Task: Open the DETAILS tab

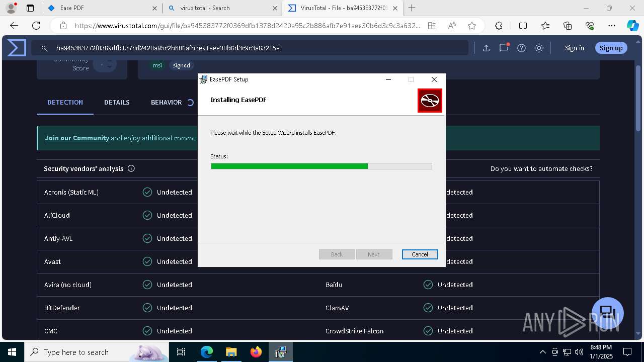Action: click(x=117, y=102)
